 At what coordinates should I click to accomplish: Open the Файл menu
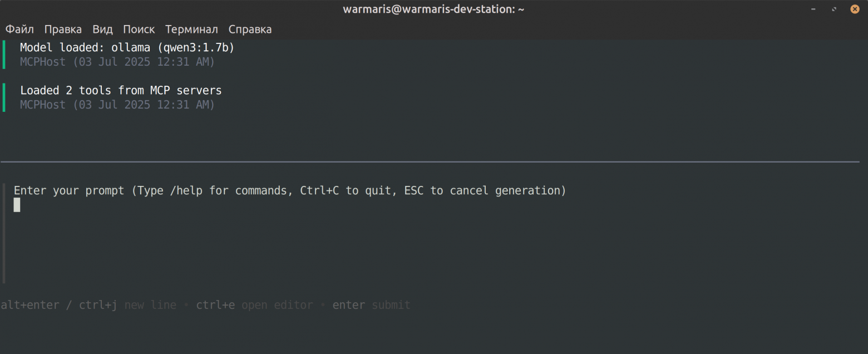(19, 29)
